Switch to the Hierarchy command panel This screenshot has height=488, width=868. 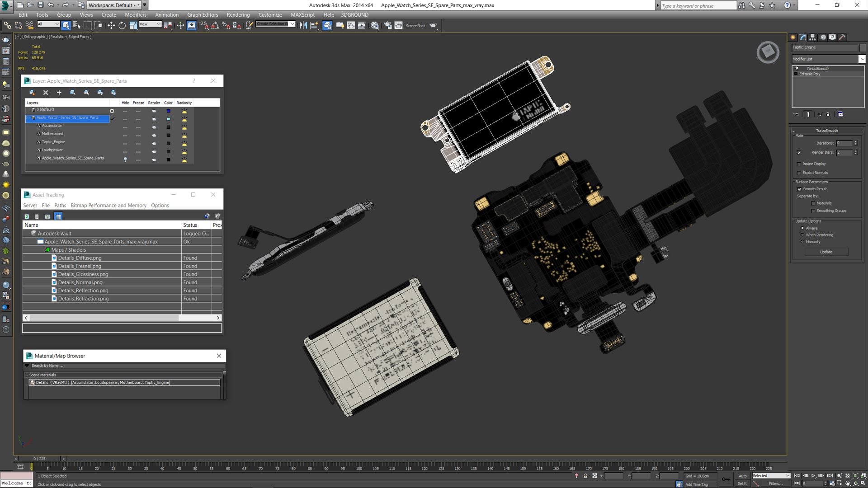tap(812, 37)
